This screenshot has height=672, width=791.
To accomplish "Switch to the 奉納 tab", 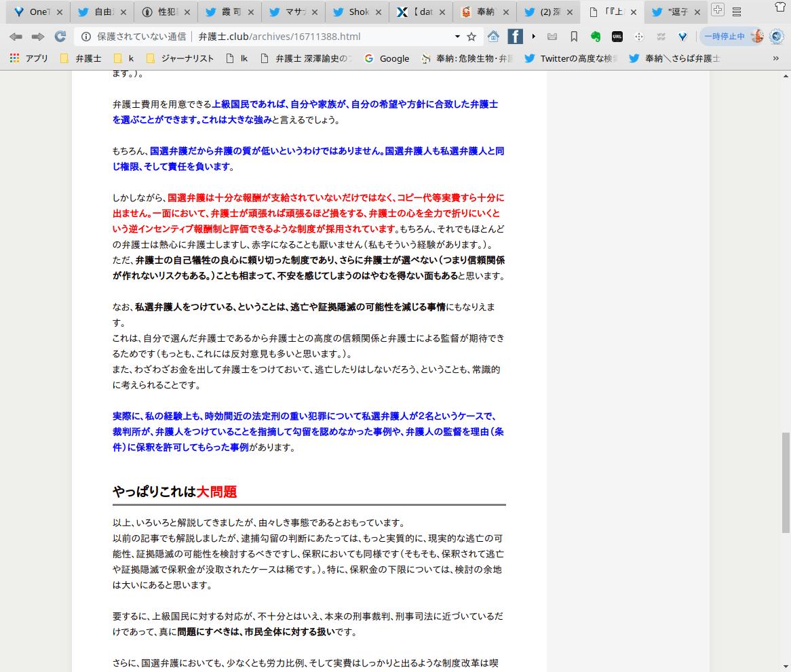I will pyautogui.click(x=484, y=12).
